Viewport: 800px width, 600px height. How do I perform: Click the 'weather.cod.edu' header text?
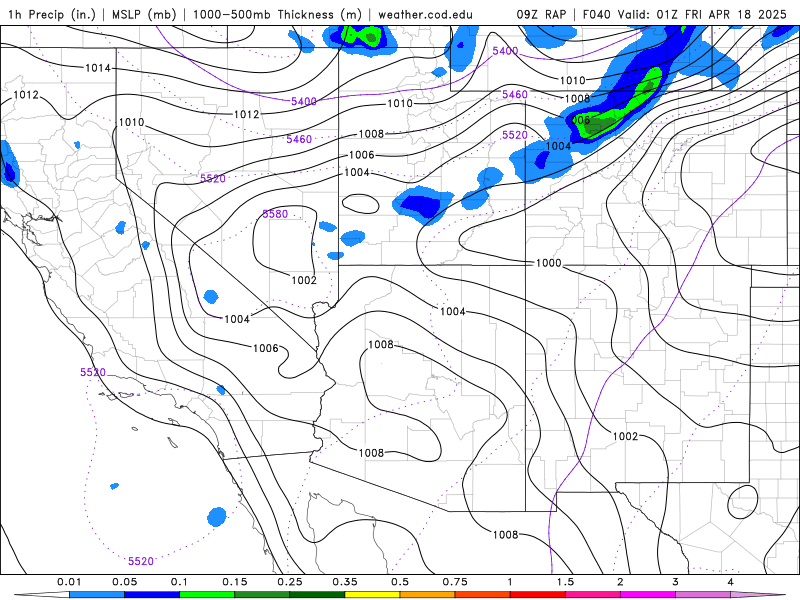[426, 14]
